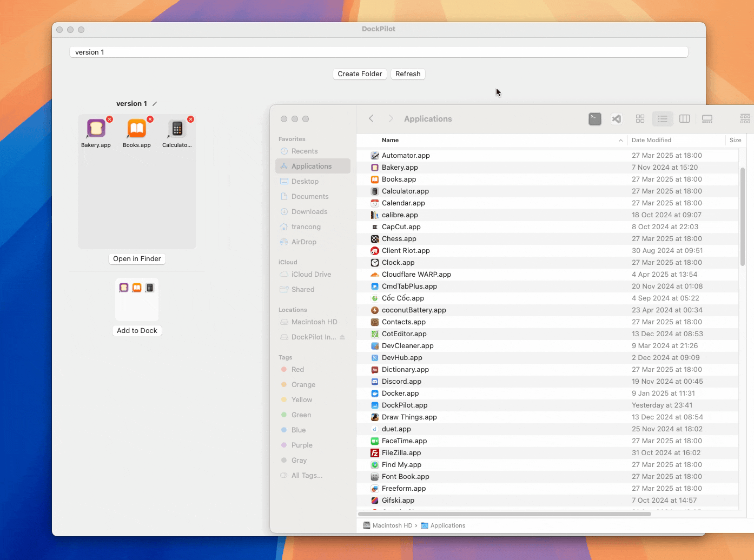Click the Terminal icon in the Finder toolbar
Viewport: 754px width, 560px height.
tap(595, 119)
